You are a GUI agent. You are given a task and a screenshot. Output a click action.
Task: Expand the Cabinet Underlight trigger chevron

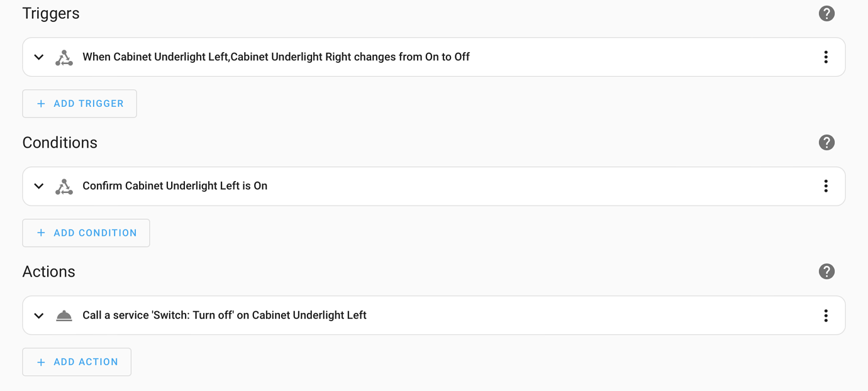tap(39, 57)
